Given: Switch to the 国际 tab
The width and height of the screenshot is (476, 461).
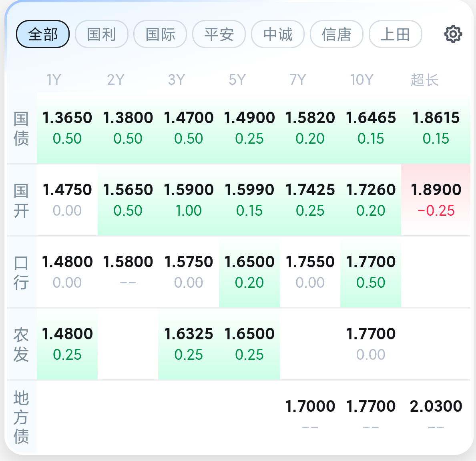Looking at the screenshot, I should tap(160, 34).
